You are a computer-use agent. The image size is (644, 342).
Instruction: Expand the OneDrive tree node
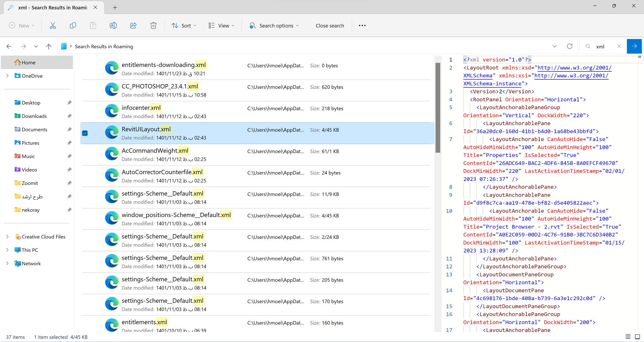[7, 76]
